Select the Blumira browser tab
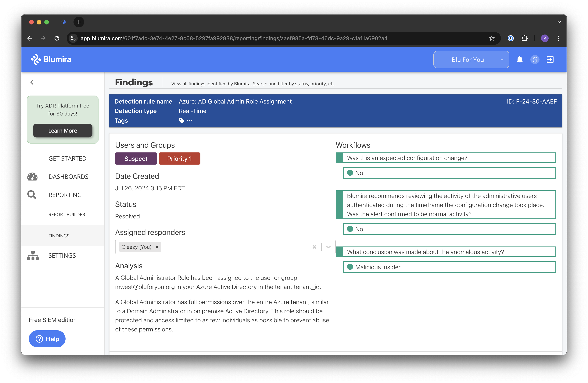 click(x=64, y=22)
